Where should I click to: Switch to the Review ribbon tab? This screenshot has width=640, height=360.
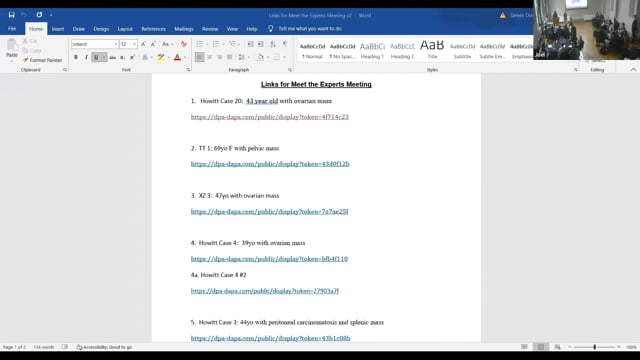(210, 29)
